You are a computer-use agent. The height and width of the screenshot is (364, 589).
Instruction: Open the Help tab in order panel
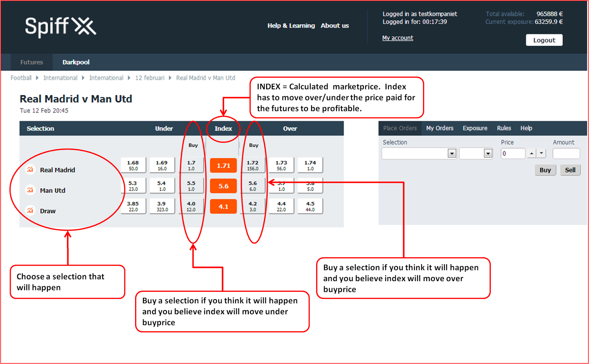[x=526, y=128]
